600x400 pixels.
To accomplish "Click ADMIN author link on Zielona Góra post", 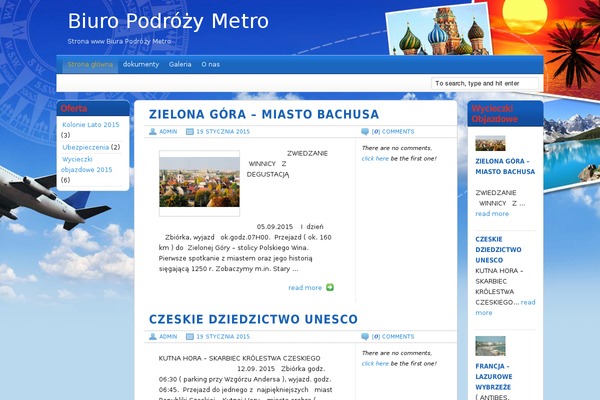I will [168, 132].
